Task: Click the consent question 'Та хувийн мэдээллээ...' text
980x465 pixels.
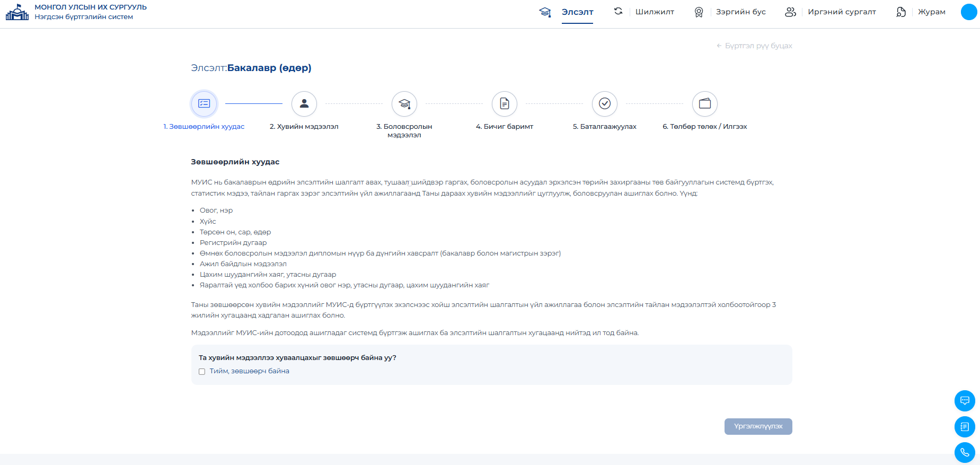Action: click(x=297, y=358)
